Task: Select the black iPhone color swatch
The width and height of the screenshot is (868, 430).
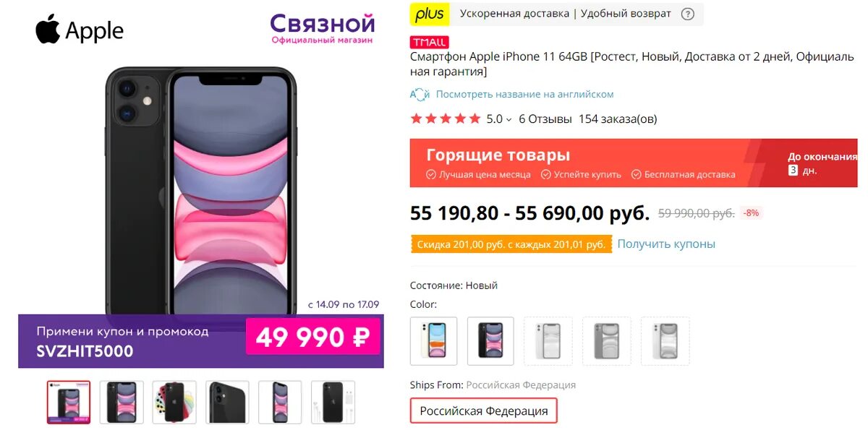Action: (x=490, y=340)
